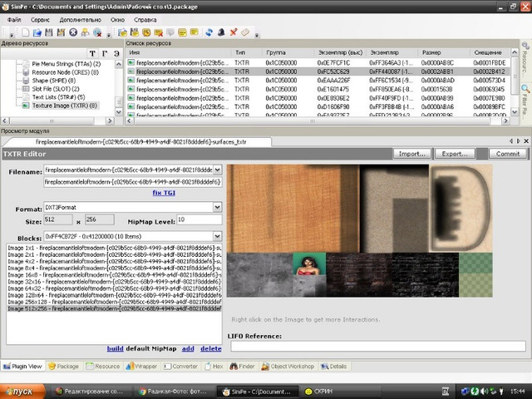Click the black hat toolbar icon
Viewport: 532px width, 399px height.
(221, 32)
